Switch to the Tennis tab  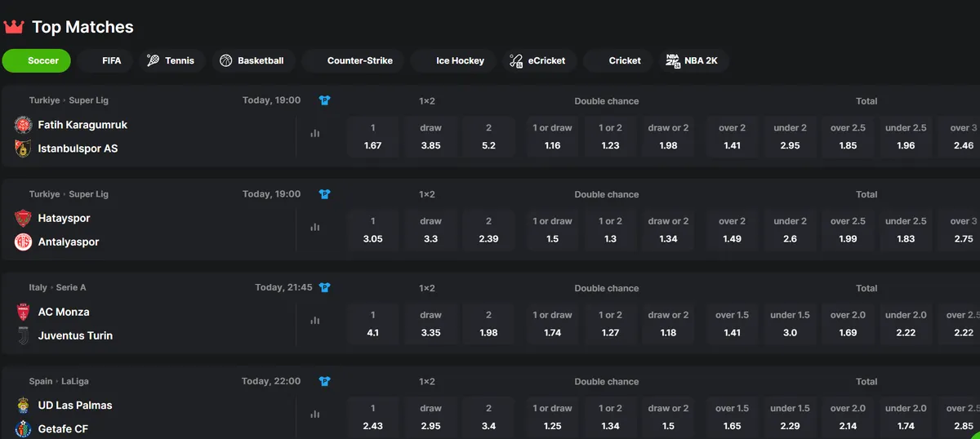171,60
